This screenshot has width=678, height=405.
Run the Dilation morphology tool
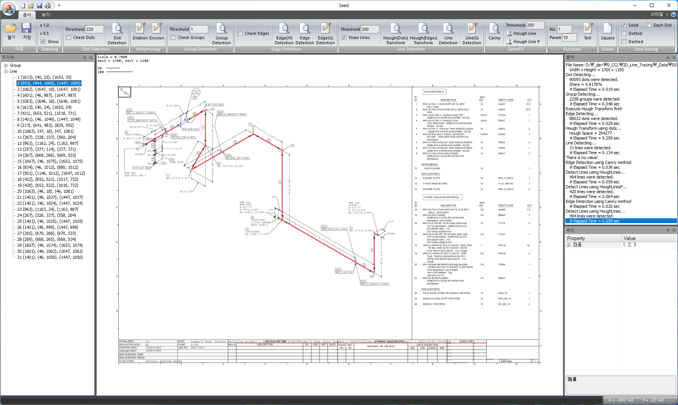pyautogui.click(x=138, y=33)
